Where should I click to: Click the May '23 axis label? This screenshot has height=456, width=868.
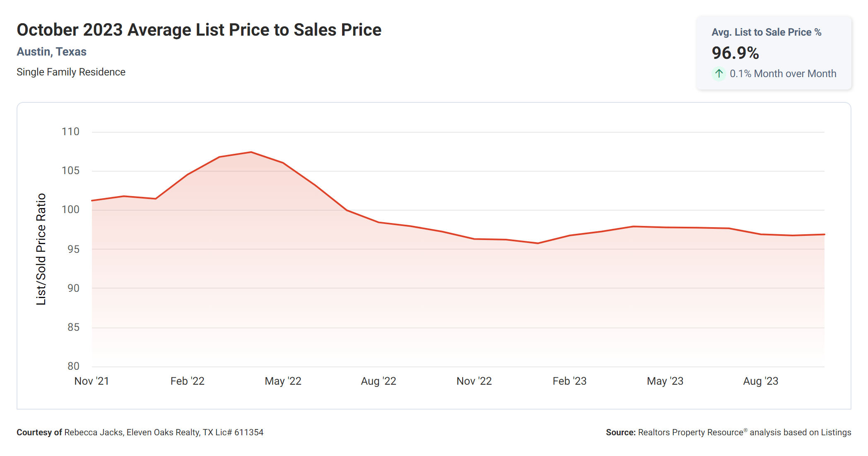pos(665,381)
